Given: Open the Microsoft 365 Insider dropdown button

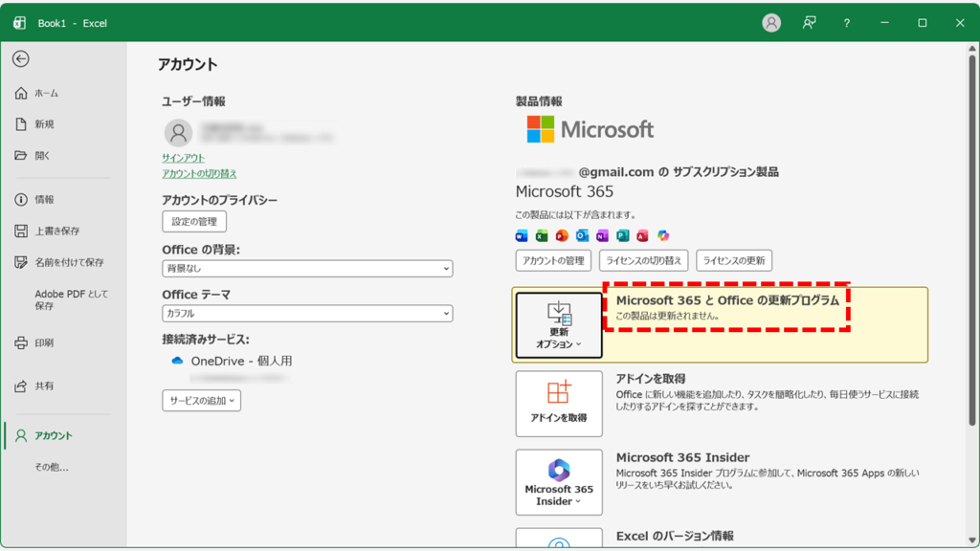Looking at the screenshot, I should coord(559,482).
